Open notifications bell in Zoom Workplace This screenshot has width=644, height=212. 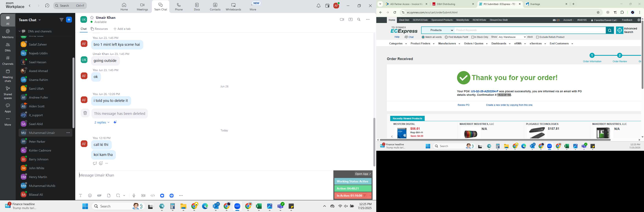[x=318, y=6]
